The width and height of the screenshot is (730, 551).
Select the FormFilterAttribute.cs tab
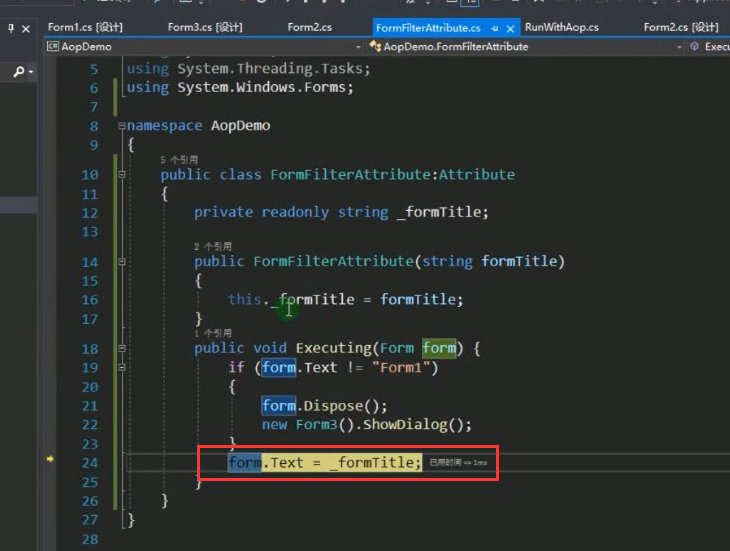pyautogui.click(x=428, y=28)
